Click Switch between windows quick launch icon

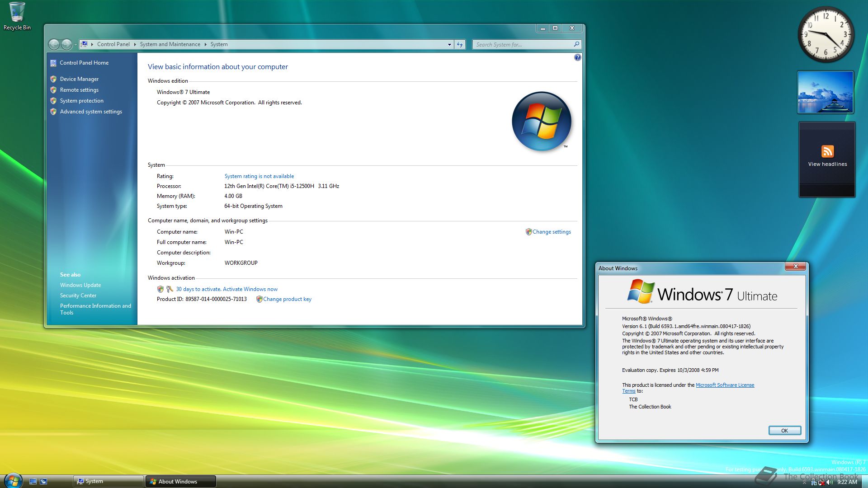pyautogui.click(x=43, y=482)
